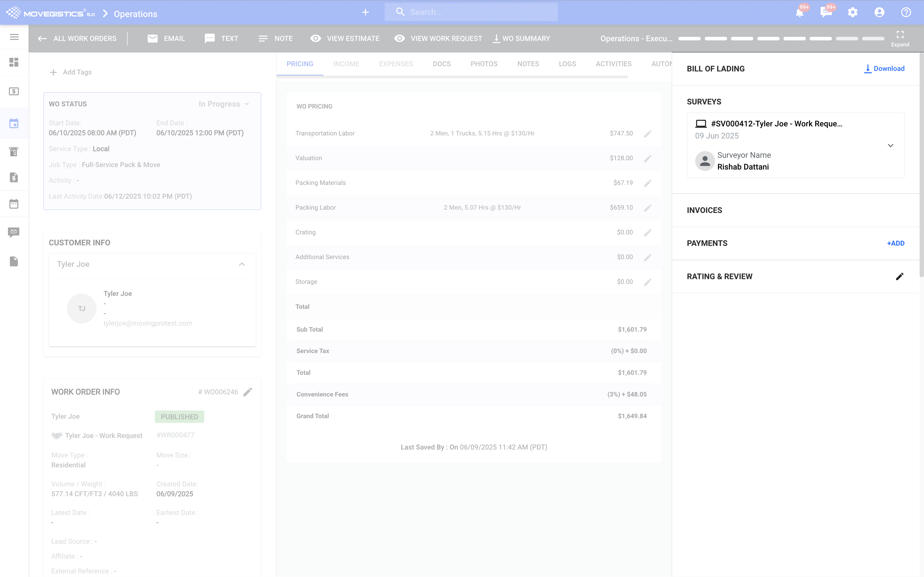Open the In Progress status dropdown
924x577 pixels.
pyautogui.click(x=224, y=104)
